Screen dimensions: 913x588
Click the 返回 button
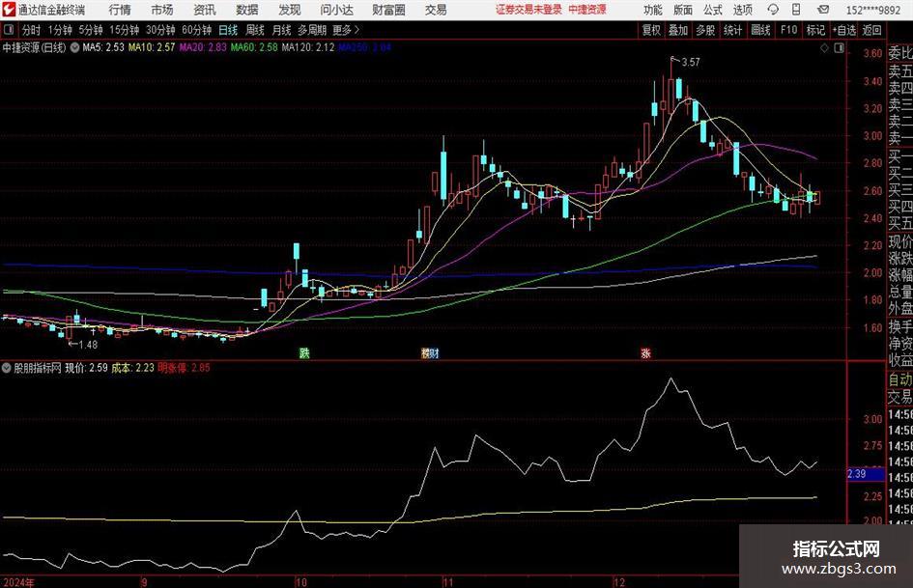point(871,30)
